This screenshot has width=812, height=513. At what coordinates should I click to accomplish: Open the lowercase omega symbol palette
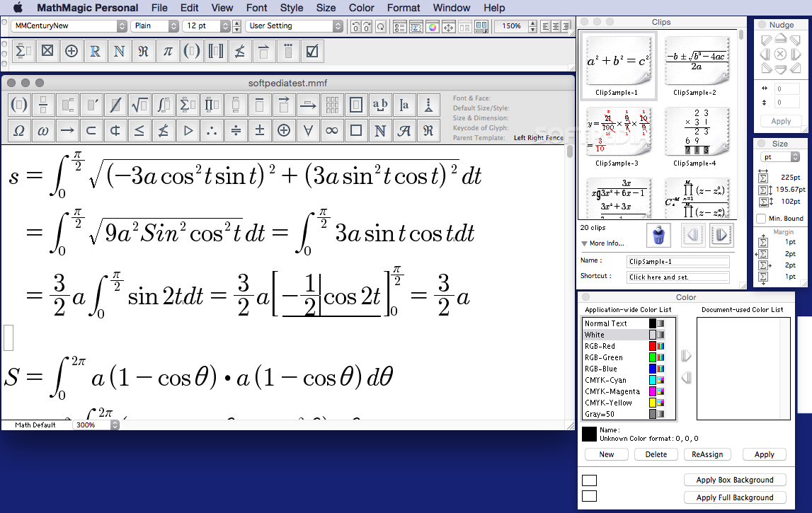(x=43, y=130)
